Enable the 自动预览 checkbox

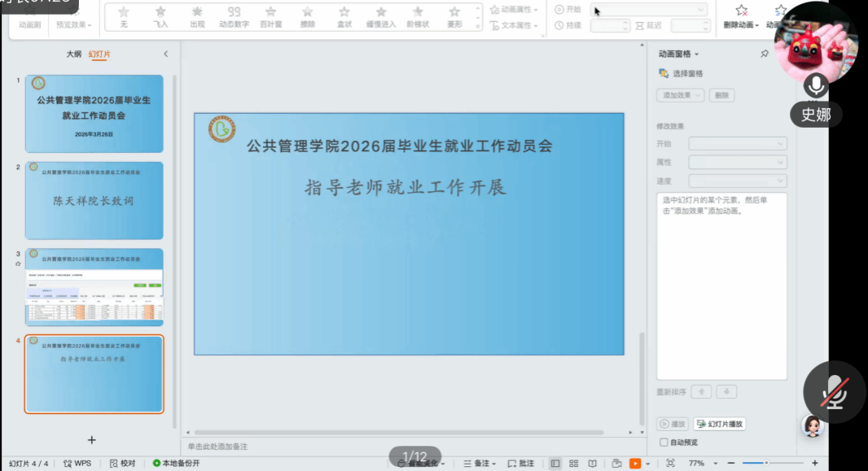coord(664,443)
